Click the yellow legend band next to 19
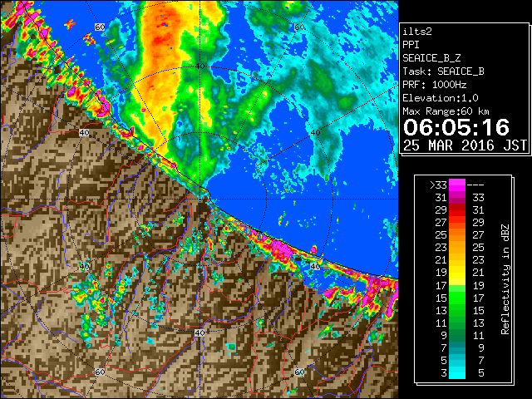Image resolution: width=532 pixels, height=399 pixels. click(457, 273)
